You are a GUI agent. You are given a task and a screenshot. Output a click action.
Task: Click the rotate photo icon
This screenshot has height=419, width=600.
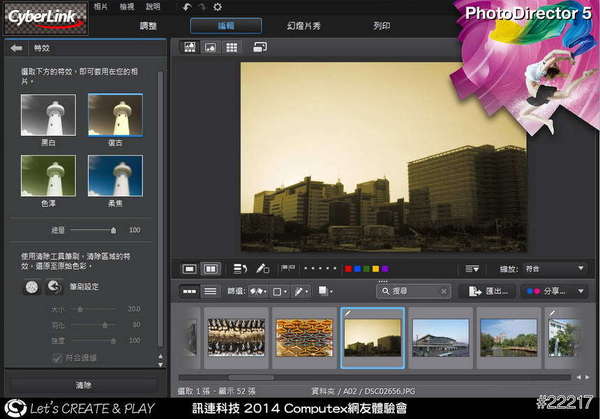tap(240, 269)
